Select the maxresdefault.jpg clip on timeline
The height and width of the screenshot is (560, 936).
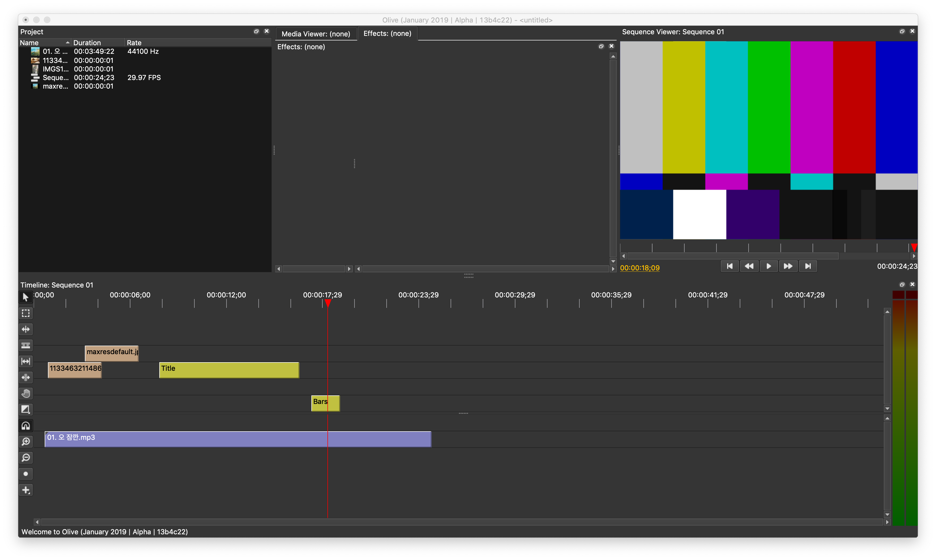pyautogui.click(x=112, y=354)
